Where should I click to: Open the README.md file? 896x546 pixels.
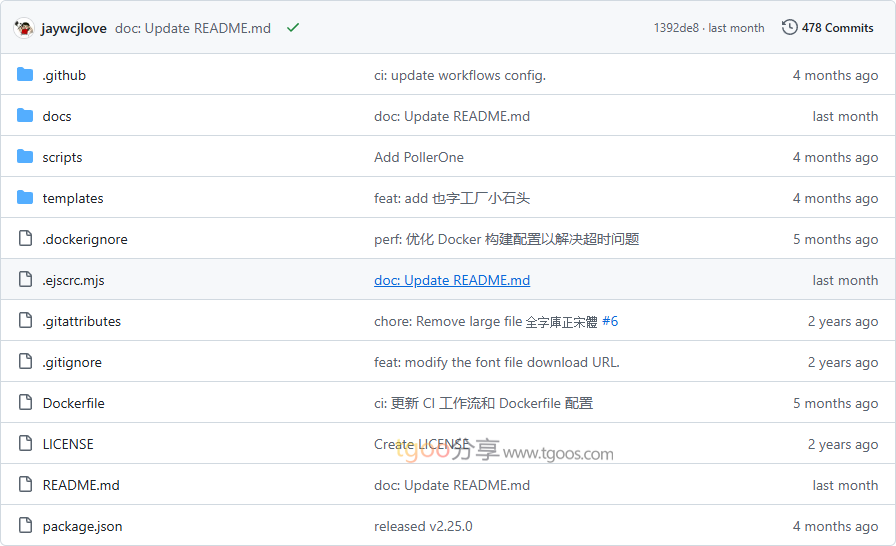click(x=81, y=485)
